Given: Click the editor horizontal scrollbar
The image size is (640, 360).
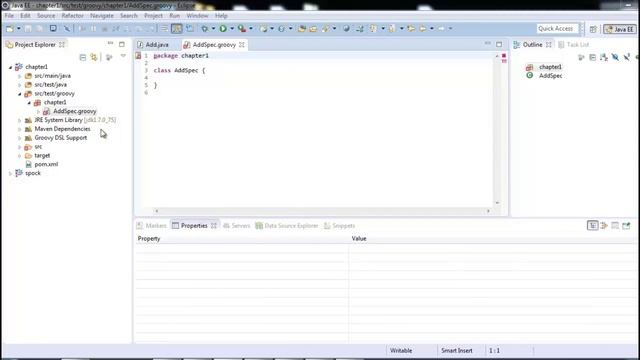Looking at the screenshot, I should (x=322, y=211).
